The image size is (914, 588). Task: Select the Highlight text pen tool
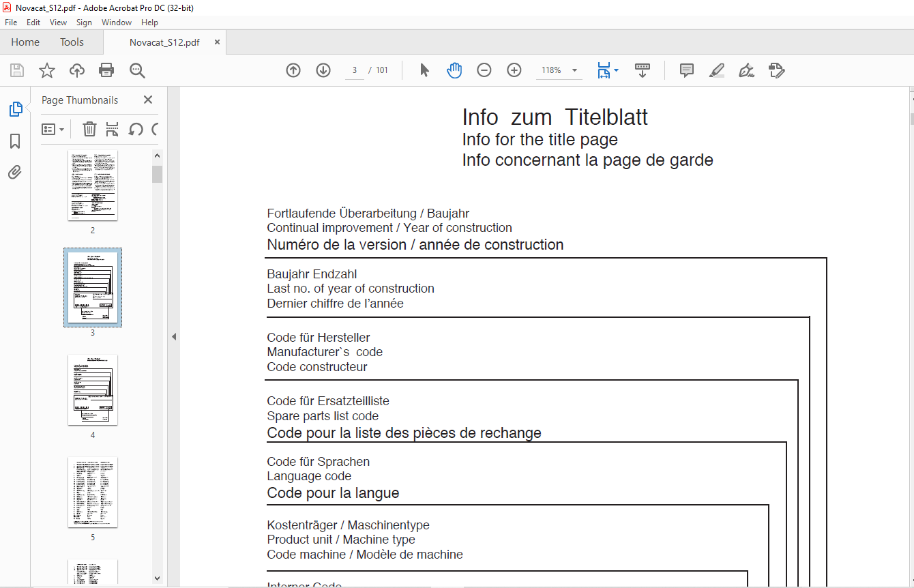[x=717, y=70]
